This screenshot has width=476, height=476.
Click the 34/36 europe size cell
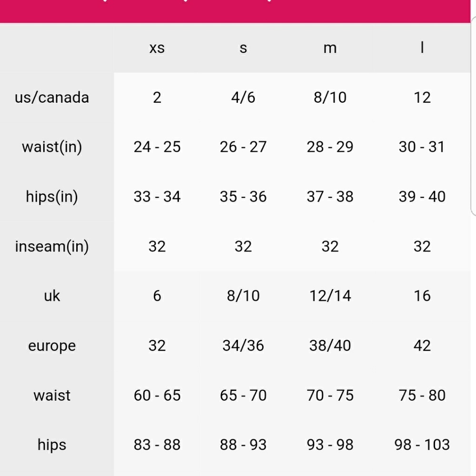243,346
